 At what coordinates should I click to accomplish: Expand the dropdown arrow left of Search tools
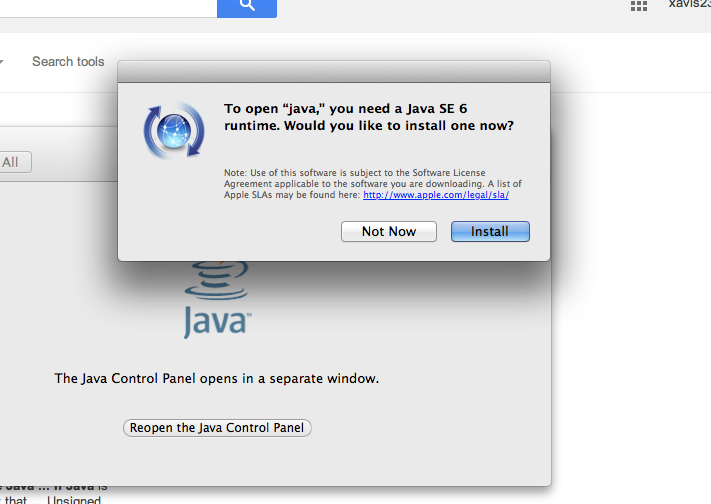coord(1,62)
